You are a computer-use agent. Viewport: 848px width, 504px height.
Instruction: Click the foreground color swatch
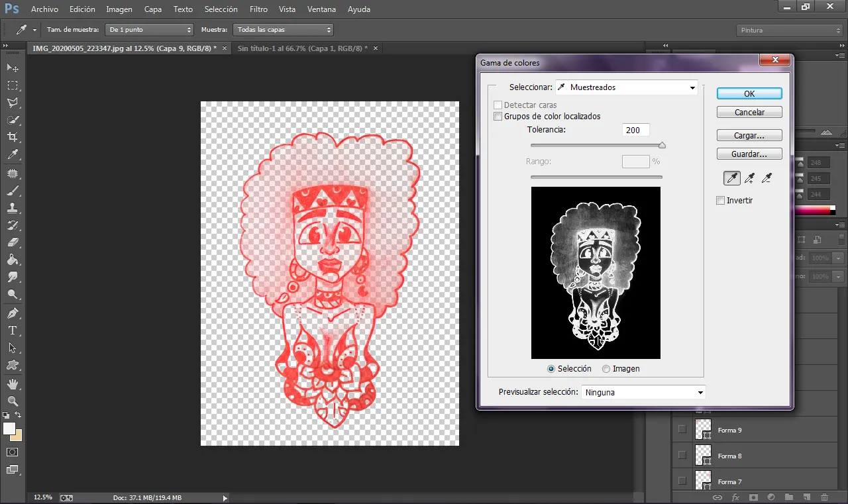click(9, 428)
